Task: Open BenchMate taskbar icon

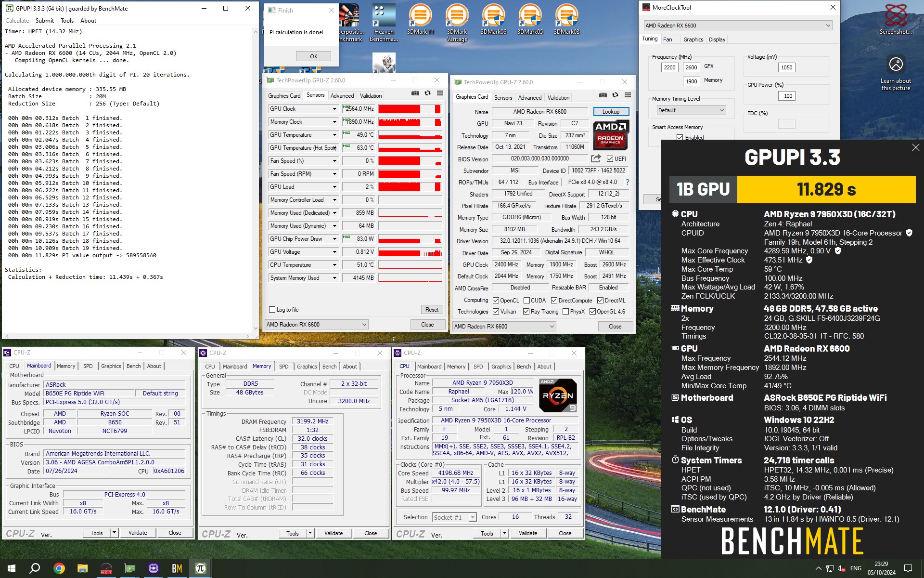Action: [x=177, y=568]
